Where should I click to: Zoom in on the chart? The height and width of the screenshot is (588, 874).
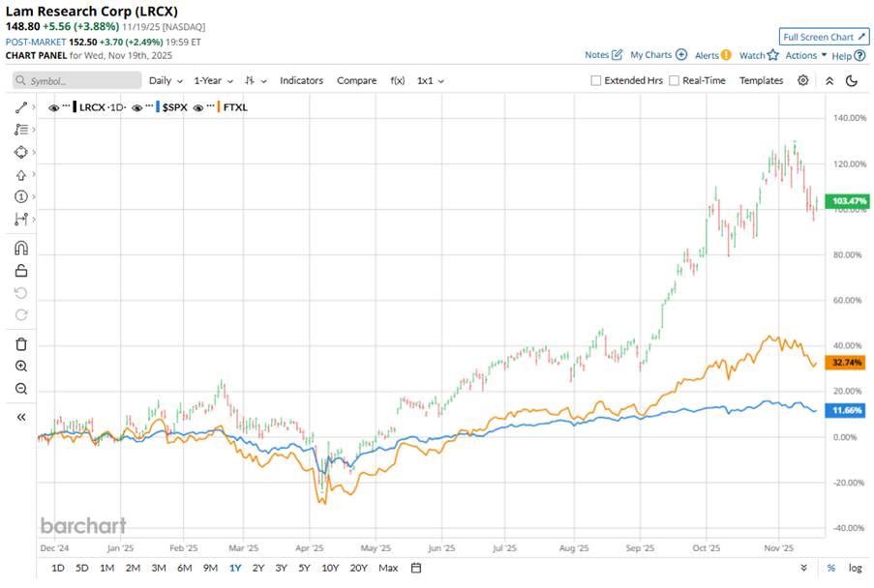tap(21, 367)
